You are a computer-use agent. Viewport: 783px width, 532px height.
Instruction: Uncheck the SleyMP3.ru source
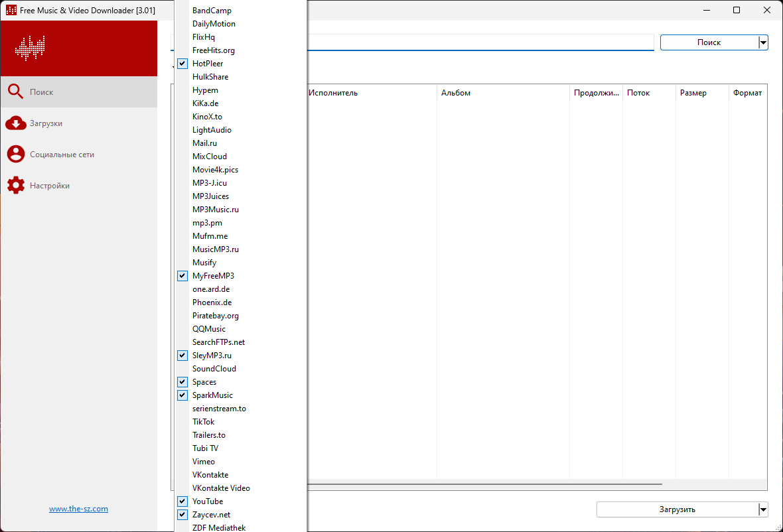coord(182,356)
